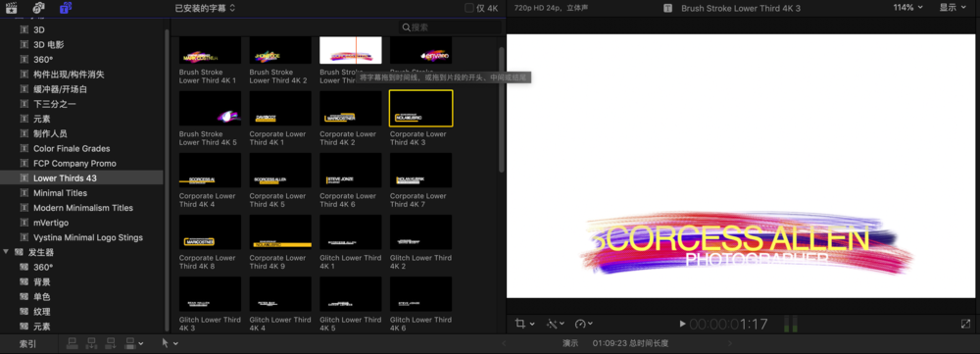980x354 pixels.
Task: Select the Brush Stroke Lower Third 4K 5 thumbnail
Action: (210, 108)
